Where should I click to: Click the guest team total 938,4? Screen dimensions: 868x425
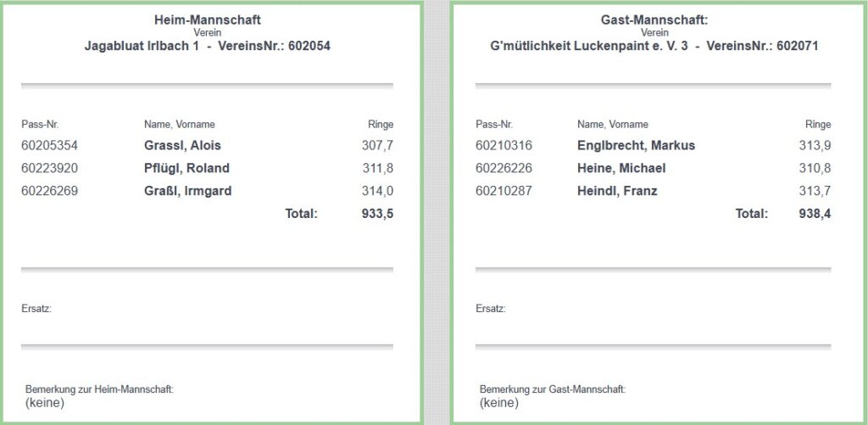815,214
